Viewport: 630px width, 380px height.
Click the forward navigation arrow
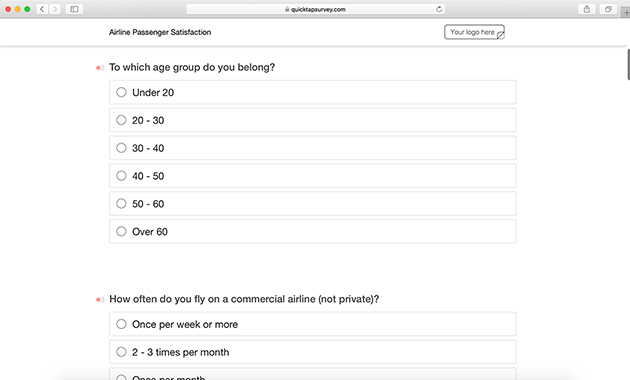click(x=55, y=9)
